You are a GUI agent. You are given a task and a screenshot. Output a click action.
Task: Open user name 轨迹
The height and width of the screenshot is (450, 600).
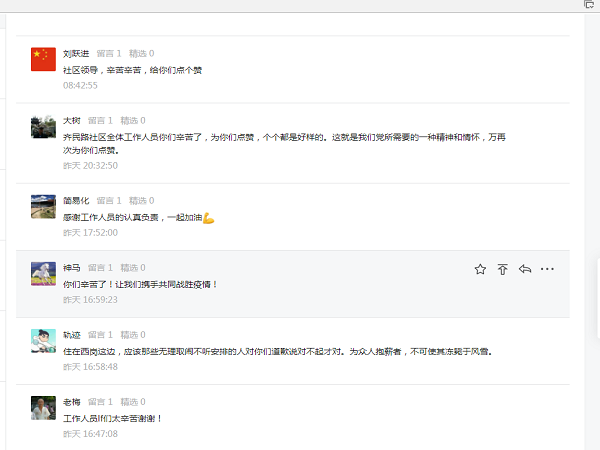click(71, 334)
